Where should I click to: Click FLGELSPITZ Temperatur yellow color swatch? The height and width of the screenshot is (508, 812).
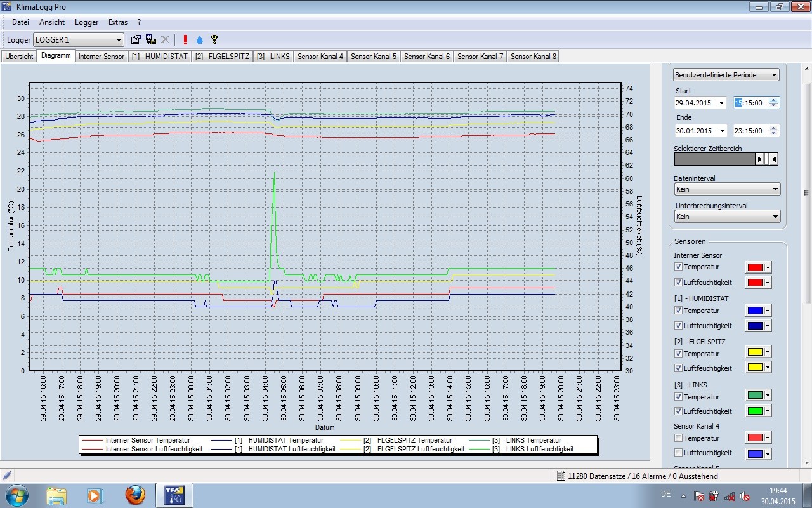coord(755,352)
